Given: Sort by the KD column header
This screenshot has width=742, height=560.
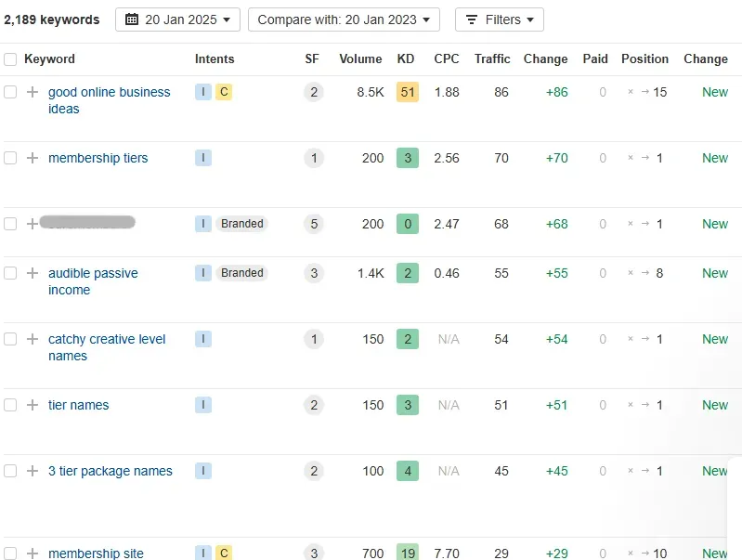Looking at the screenshot, I should click(x=406, y=59).
